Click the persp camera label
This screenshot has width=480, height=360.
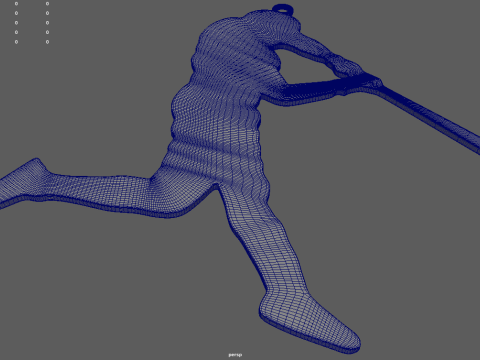click(235, 355)
